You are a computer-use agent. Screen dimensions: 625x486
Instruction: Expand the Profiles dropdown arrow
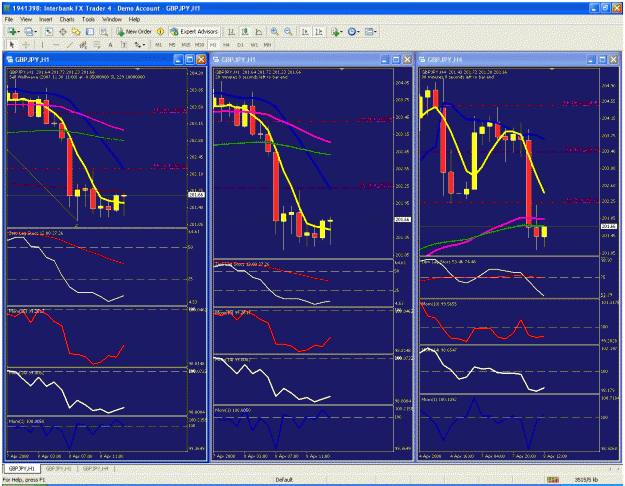(x=35, y=32)
